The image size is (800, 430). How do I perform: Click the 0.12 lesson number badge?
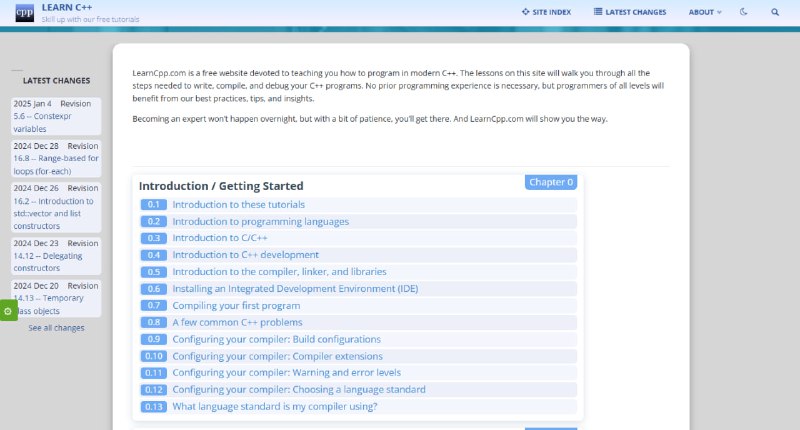(x=154, y=390)
